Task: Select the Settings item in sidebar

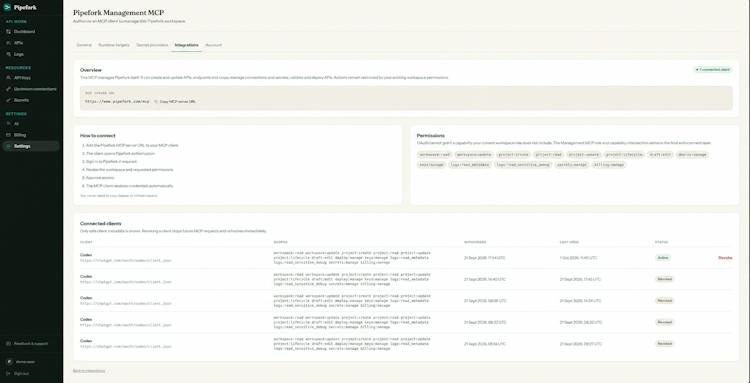Action: [x=31, y=146]
